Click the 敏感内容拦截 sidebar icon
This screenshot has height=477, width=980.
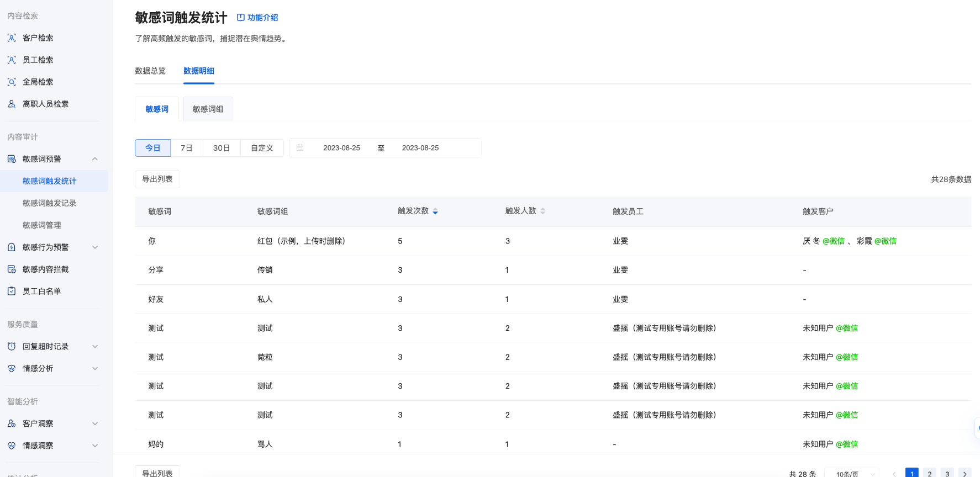point(12,269)
